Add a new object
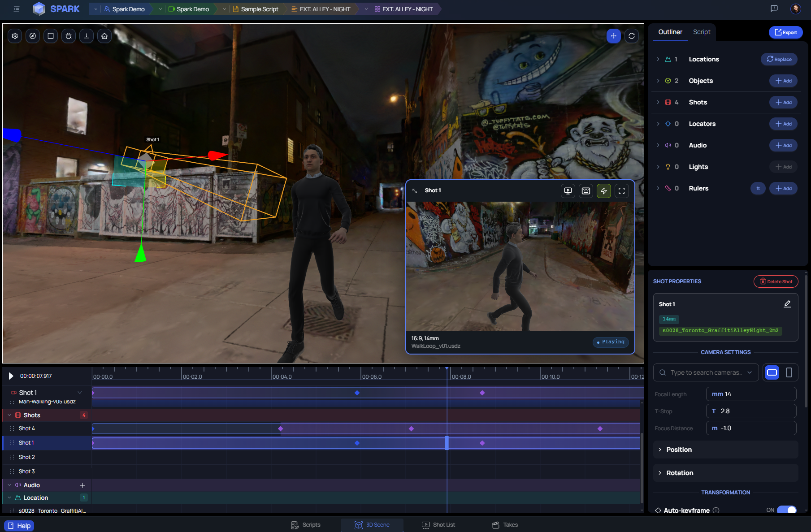Image resolution: width=811 pixels, height=532 pixels. 783,81
